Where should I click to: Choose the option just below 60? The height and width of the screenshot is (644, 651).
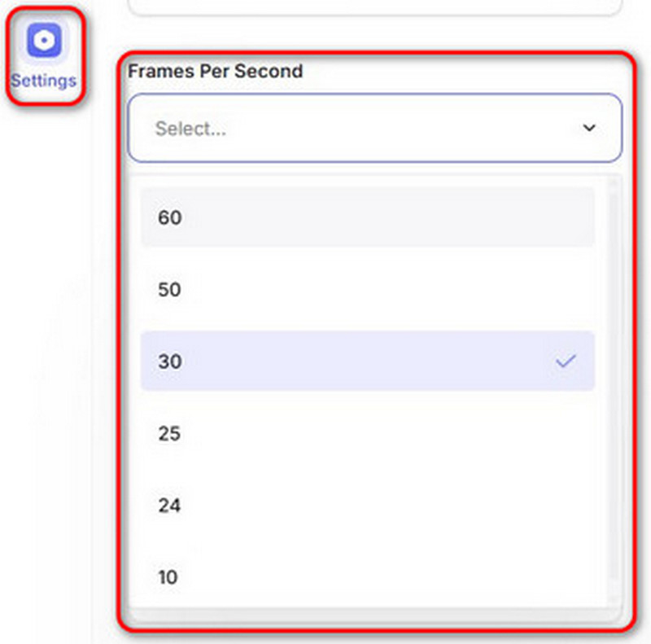(x=367, y=290)
